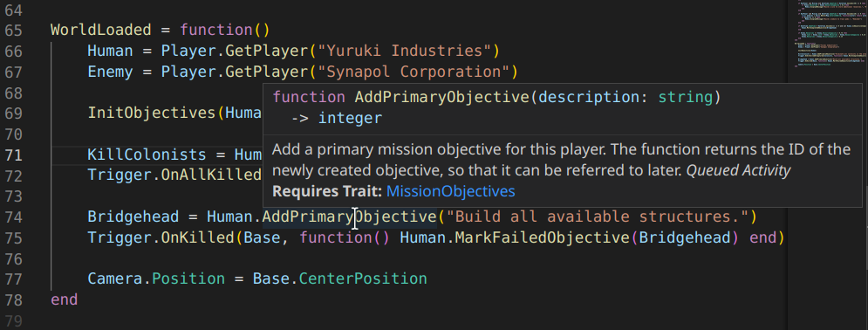Click the integer return type in tooltip

(x=350, y=119)
